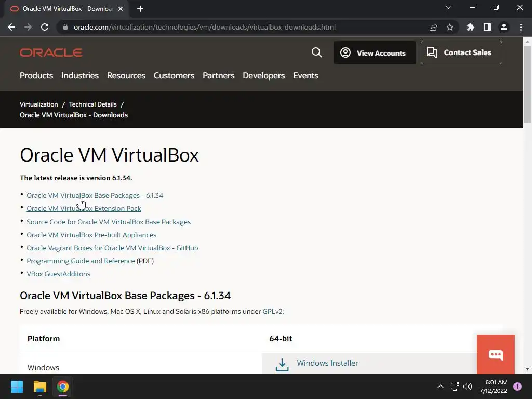Click the Virtualization breadcrumb
This screenshot has width=532, height=399.
(x=38, y=104)
